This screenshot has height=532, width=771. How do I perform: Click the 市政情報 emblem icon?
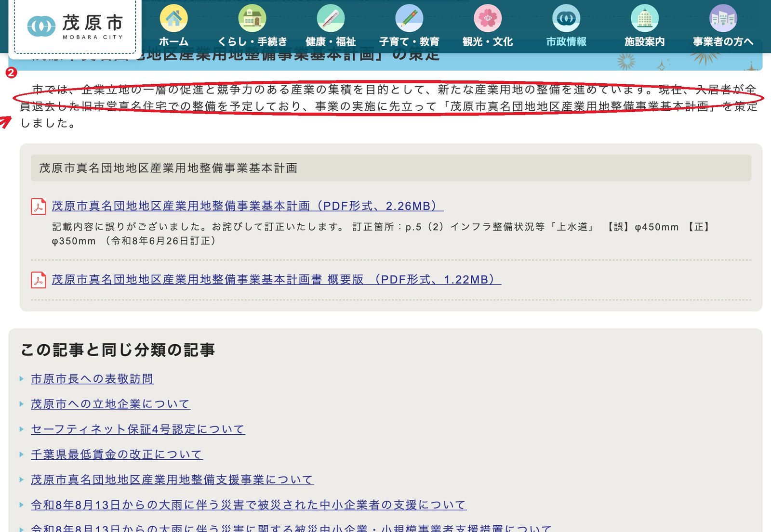(x=566, y=18)
